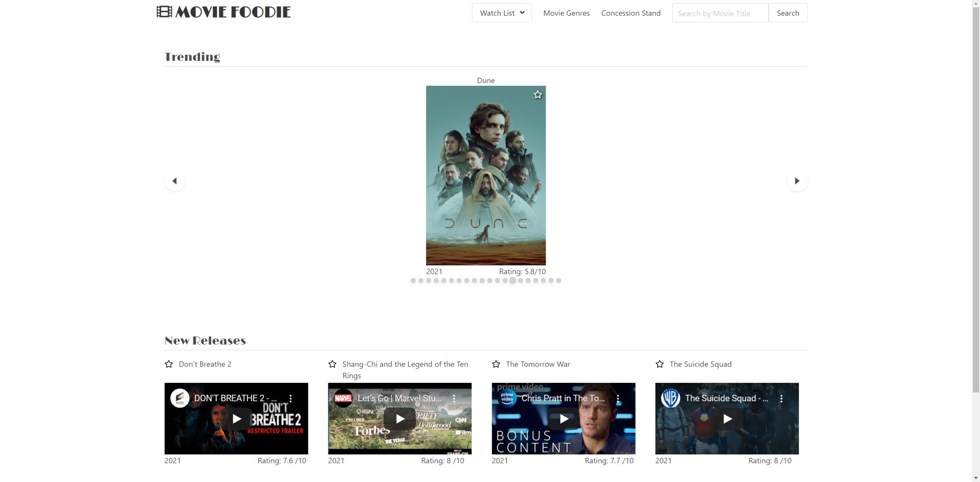Click the scrollbar up arrow

click(x=975, y=4)
